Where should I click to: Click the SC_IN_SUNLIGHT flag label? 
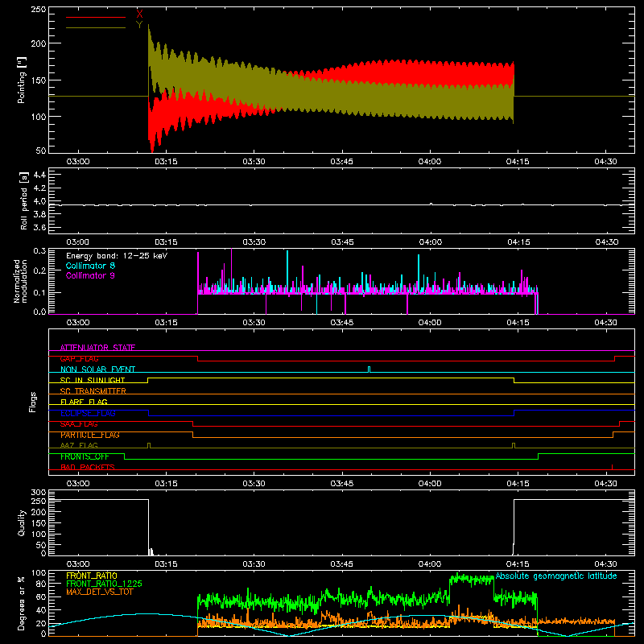[x=93, y=380]
